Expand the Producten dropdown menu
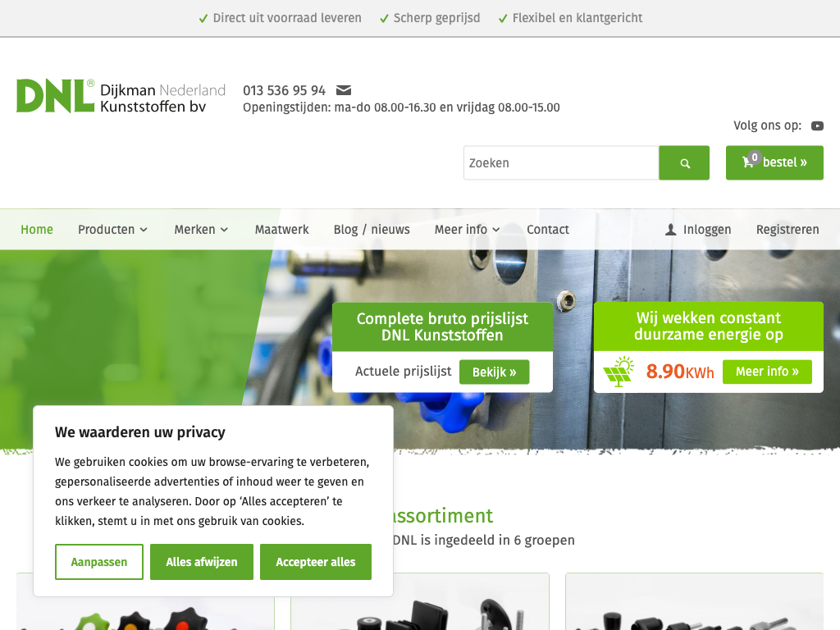 tap(112, 230)
